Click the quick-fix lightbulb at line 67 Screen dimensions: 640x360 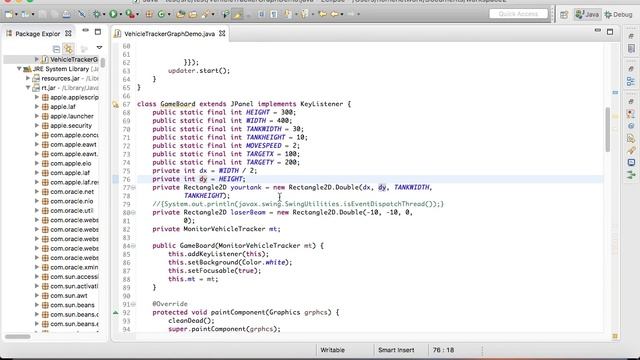[116, 104]
